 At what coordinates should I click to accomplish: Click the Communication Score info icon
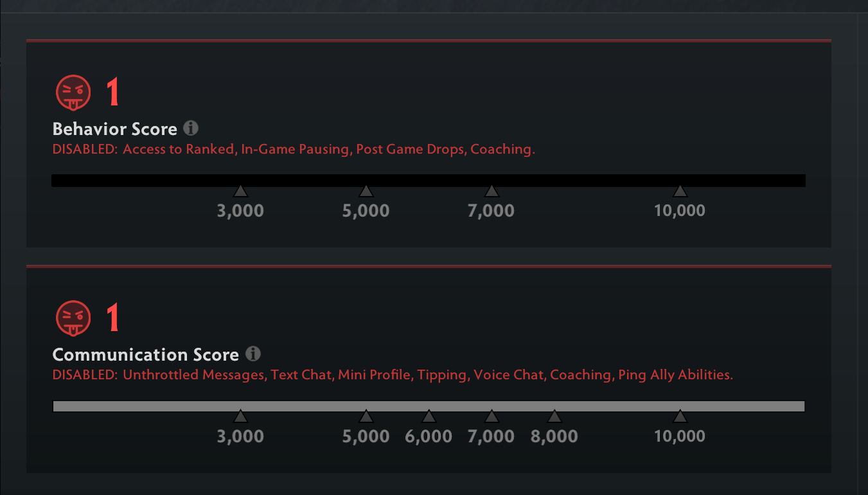[x=253, y=354]
